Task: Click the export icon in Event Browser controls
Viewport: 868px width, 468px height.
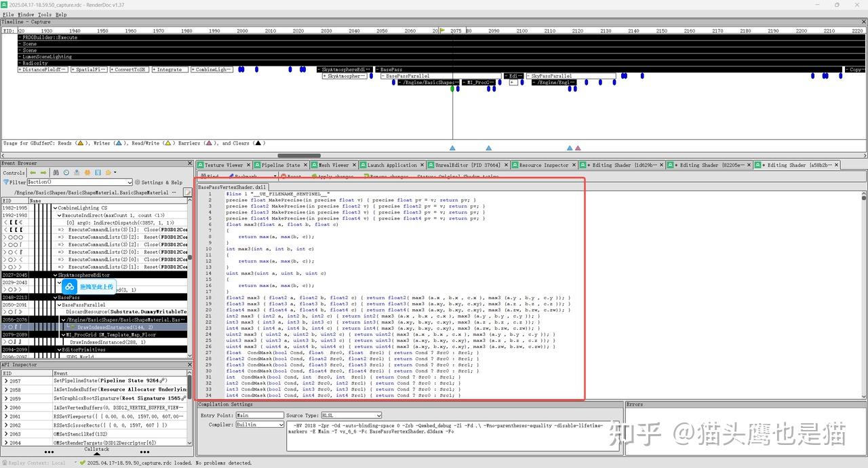Action: [x=98, y=172]
